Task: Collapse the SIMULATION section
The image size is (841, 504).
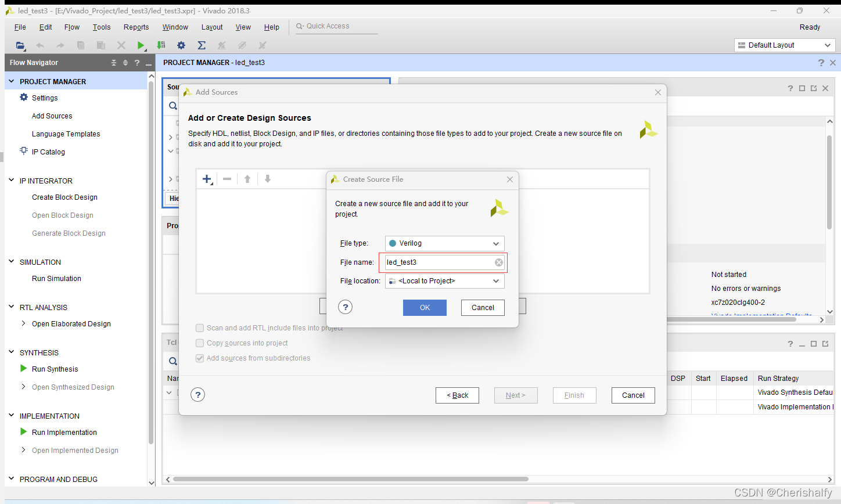Action: click(x=11, y=262)
